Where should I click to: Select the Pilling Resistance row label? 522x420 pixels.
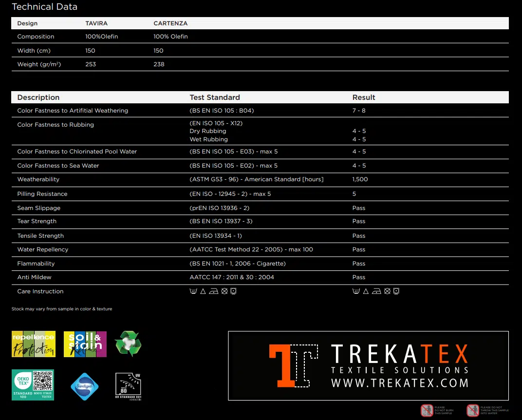pos(42,194)
